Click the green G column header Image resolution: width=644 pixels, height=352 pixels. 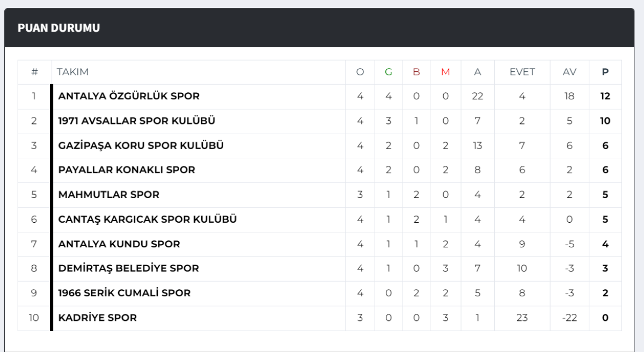click(x=389, y=72)
